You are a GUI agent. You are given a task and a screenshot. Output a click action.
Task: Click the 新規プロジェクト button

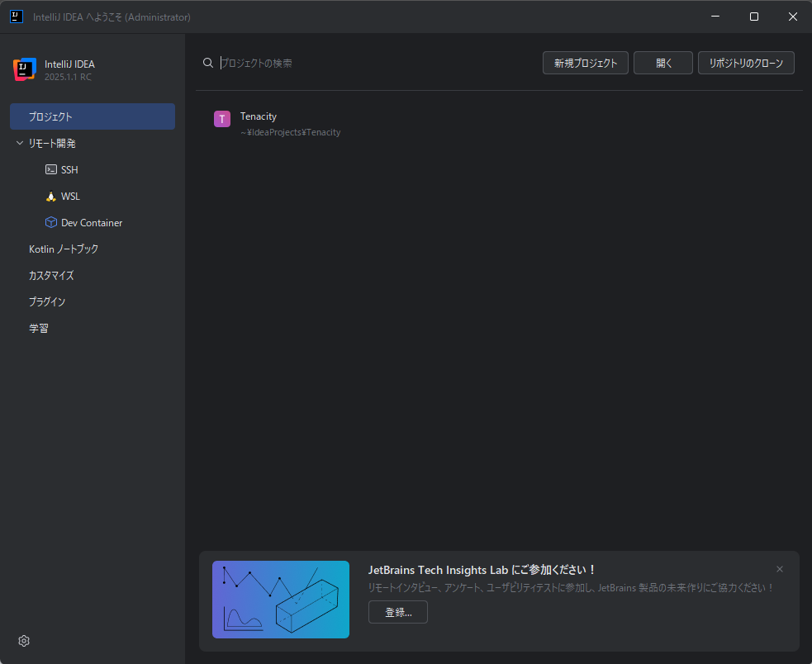coord(585,63)
